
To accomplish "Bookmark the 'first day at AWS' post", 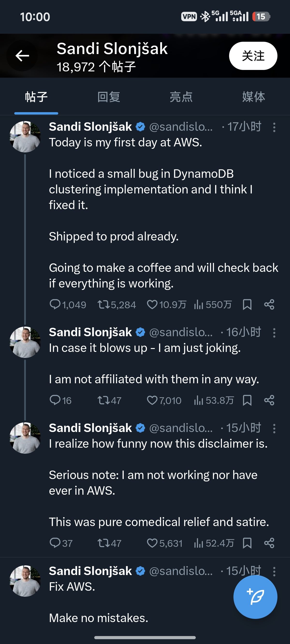I will coord(247,304).
